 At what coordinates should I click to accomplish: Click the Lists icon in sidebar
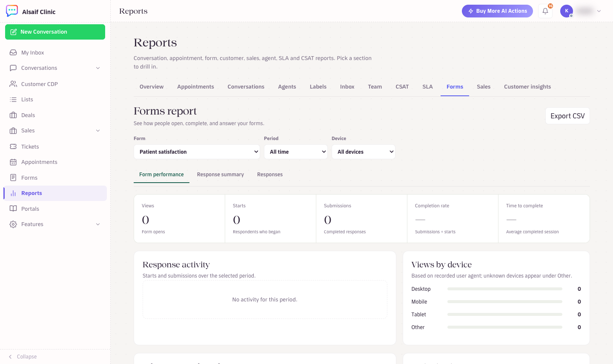coord(13,100)
